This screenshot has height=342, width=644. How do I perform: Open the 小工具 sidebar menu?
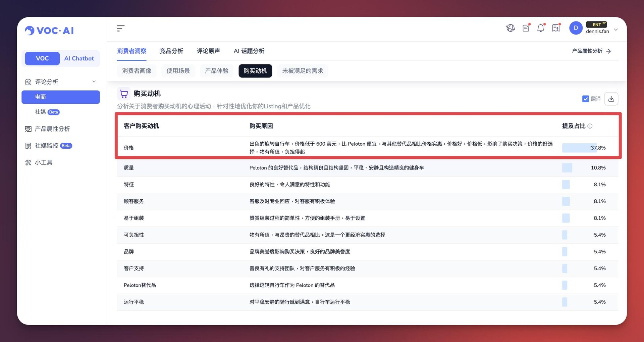(44, 162)
